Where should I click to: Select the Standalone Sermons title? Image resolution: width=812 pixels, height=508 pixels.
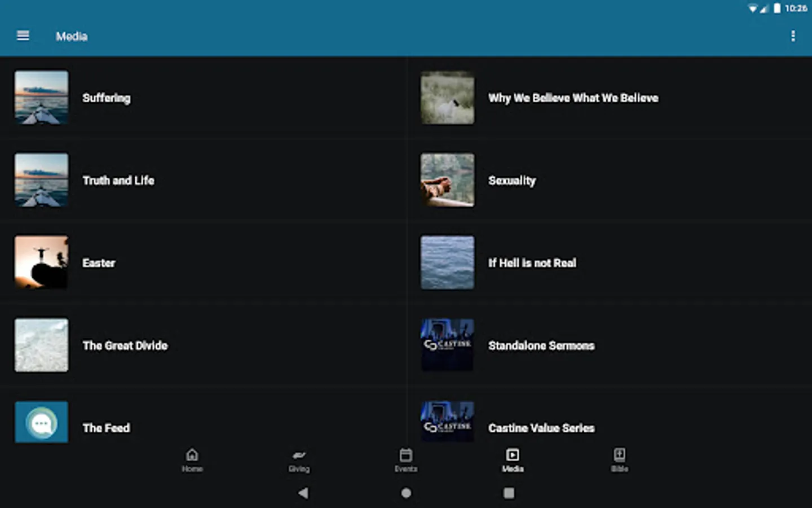coord(541,345)
